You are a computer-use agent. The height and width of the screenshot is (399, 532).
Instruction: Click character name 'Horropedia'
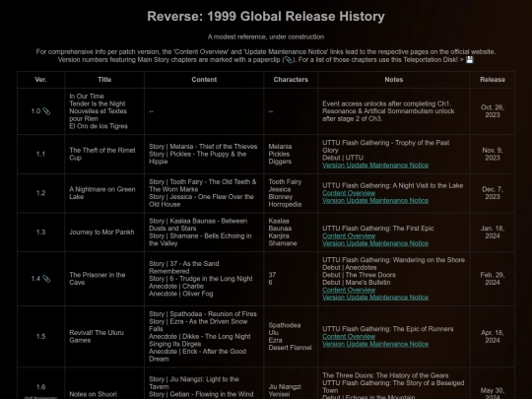click(285, 204)
